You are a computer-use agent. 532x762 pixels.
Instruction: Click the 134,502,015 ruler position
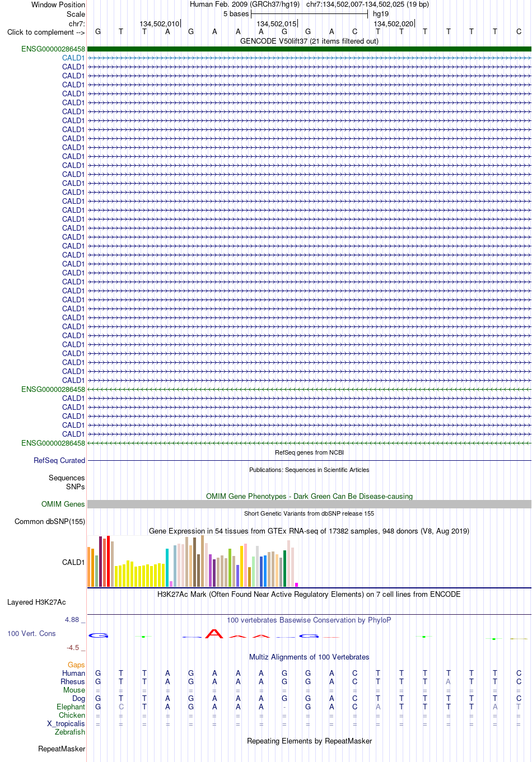(x=277, y=24)
